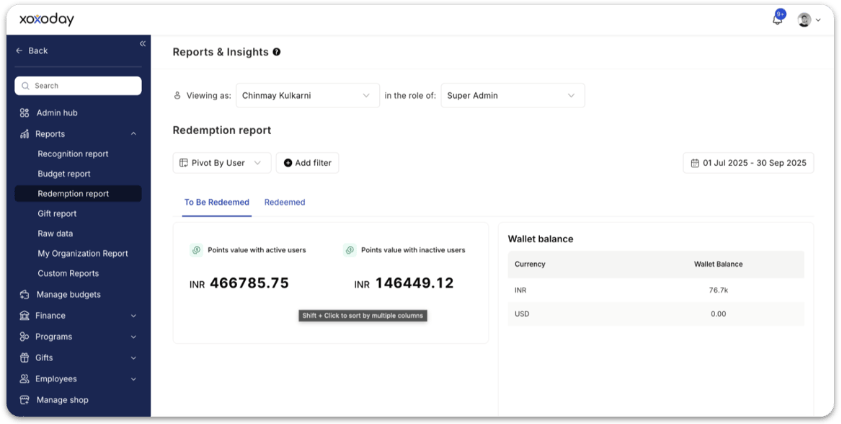841x424 pixels.
Task: Click the Reports chart icon
Action: [24, 134]
